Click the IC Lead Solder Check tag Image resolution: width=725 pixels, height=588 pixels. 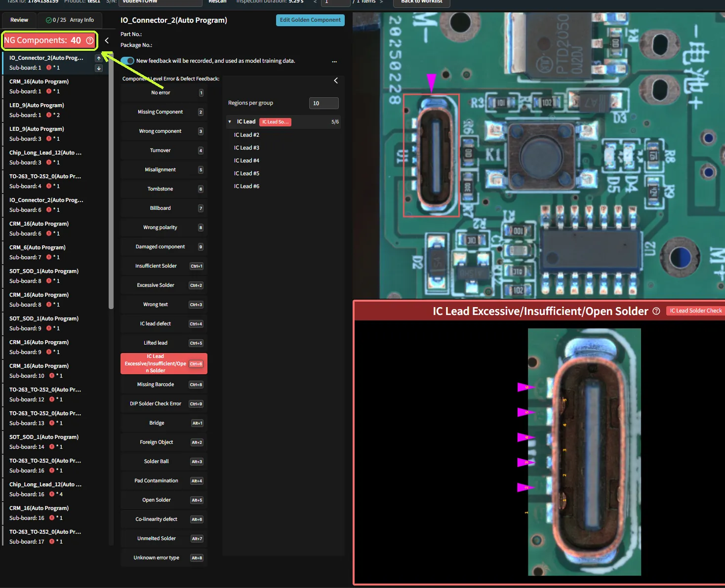coord(695,311)
